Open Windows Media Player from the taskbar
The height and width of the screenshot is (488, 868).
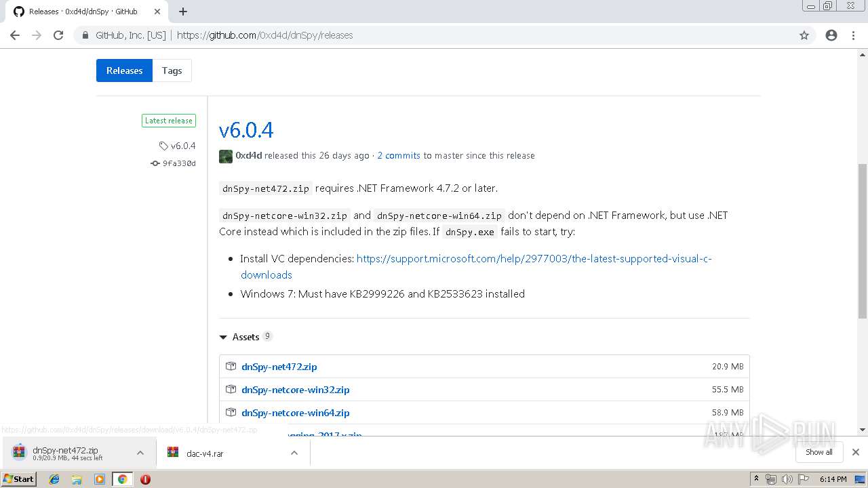click(x=100, y=479)
